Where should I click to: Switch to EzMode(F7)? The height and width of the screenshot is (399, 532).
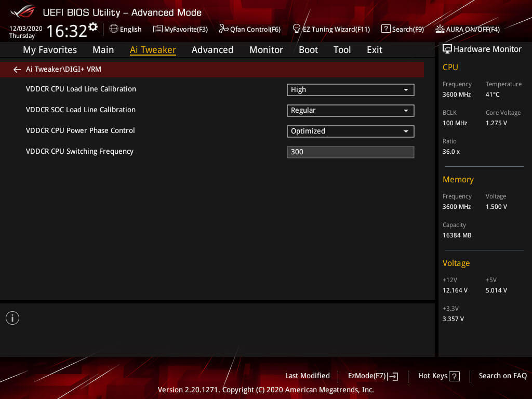click(x=367, y=376)
